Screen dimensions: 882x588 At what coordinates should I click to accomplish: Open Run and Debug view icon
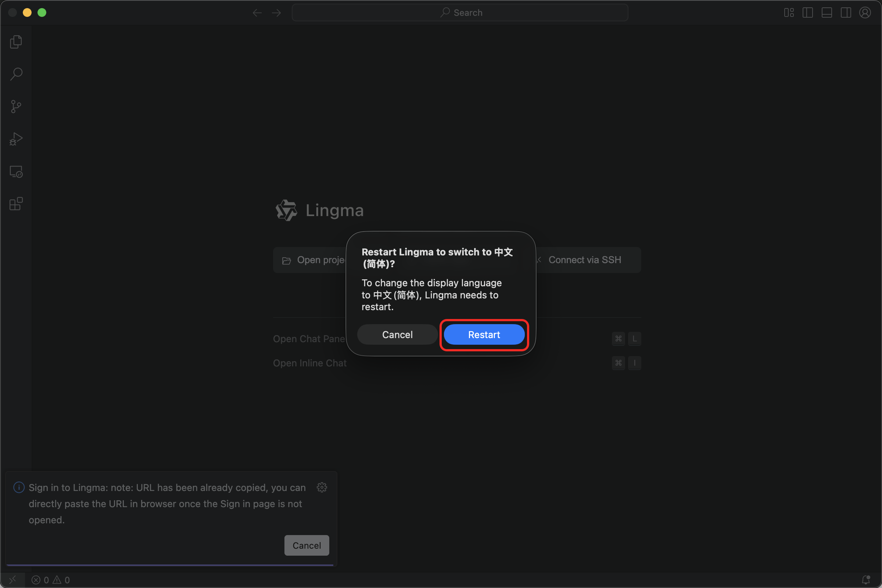16,139
